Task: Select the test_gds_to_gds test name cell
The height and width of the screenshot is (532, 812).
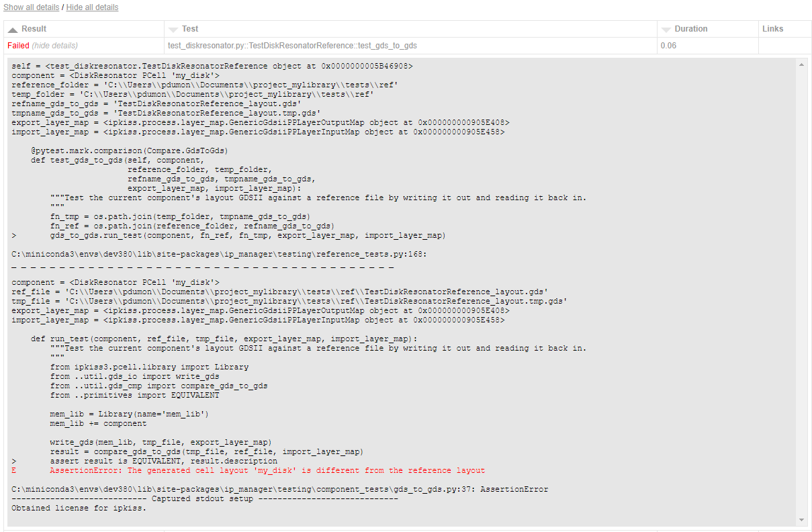Action: tap(292, 46)
